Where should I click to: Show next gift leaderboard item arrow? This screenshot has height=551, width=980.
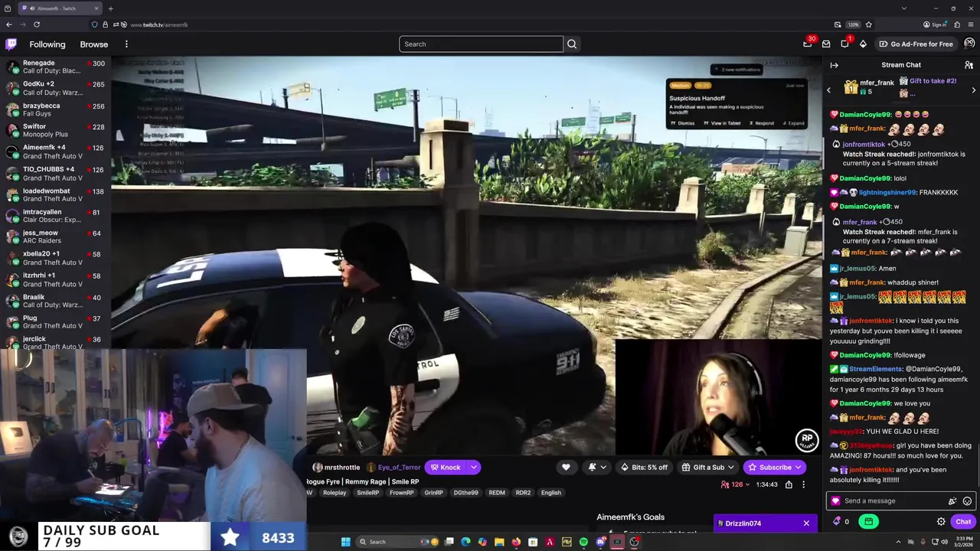coord(973,90)
